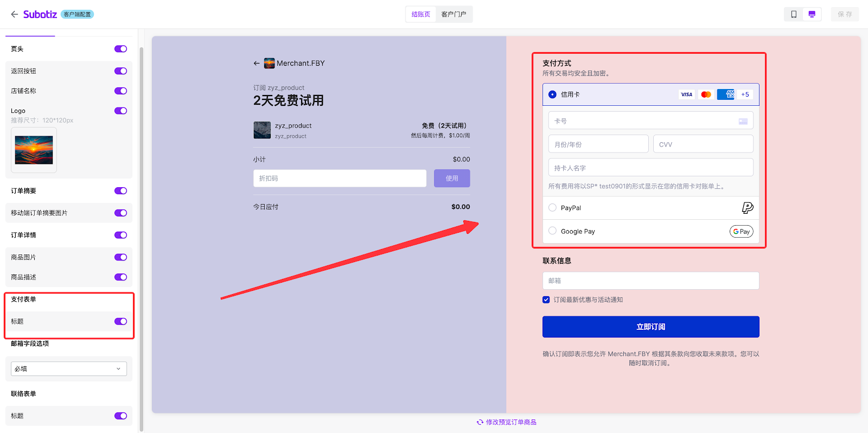Image resolution: width=868 pixels, height=433 pixels.
Task: Switch to desktop preview icon
Action: (812, 14)
